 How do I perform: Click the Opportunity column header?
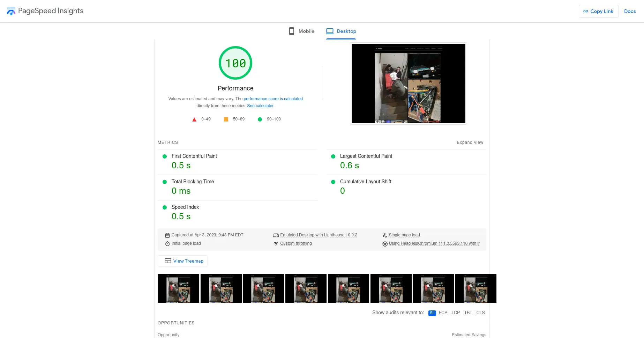tap(169, 335)
